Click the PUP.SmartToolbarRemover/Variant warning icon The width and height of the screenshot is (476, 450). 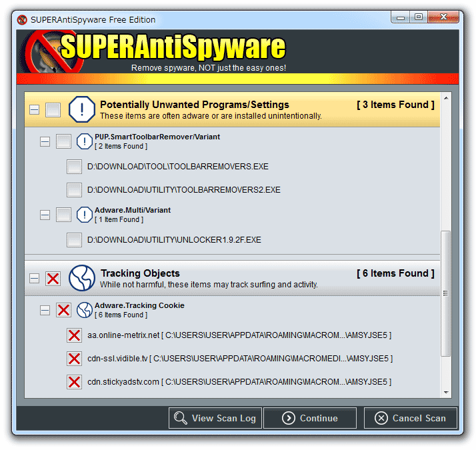pyautogui.click(x=85, y=141)
